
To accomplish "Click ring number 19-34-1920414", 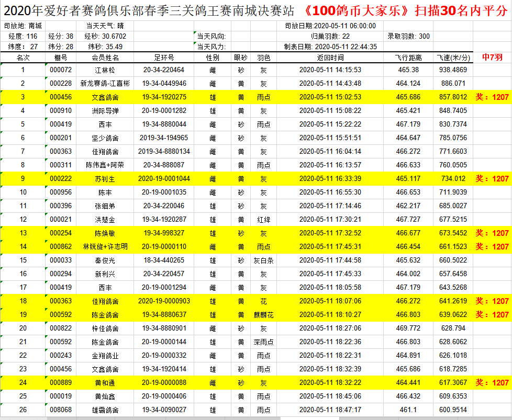I will tap(164, 369).
